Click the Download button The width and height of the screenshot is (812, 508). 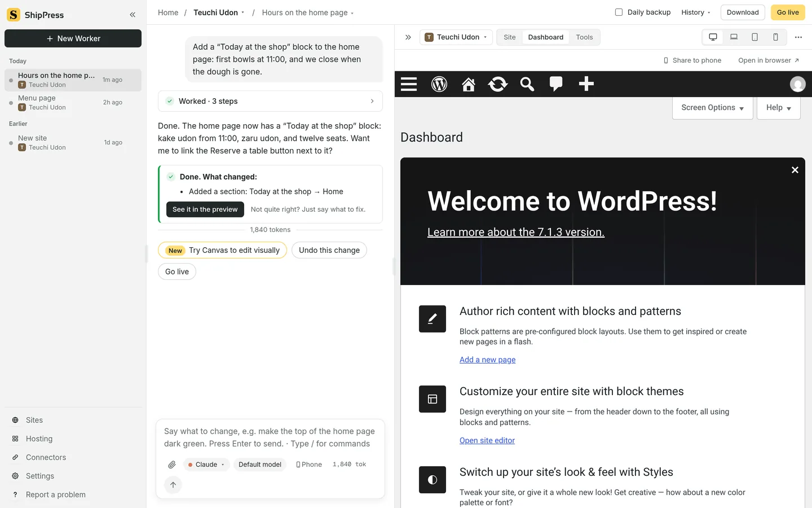point(743,12)
